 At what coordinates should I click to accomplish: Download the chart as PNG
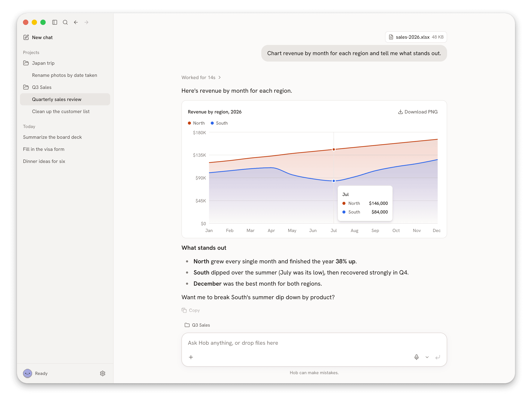(418, 112)
